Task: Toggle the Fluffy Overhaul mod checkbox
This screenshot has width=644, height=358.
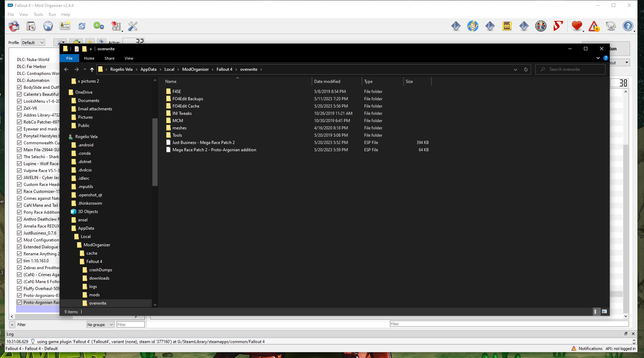Action: click(x=19, y=288)
